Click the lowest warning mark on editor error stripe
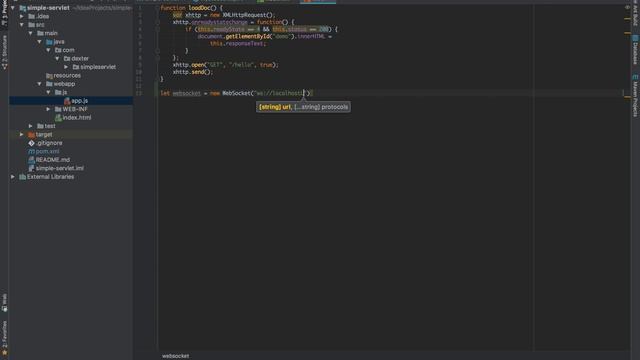Image resolution: width=640 pixels, height=360 pixels. (627, 97)
